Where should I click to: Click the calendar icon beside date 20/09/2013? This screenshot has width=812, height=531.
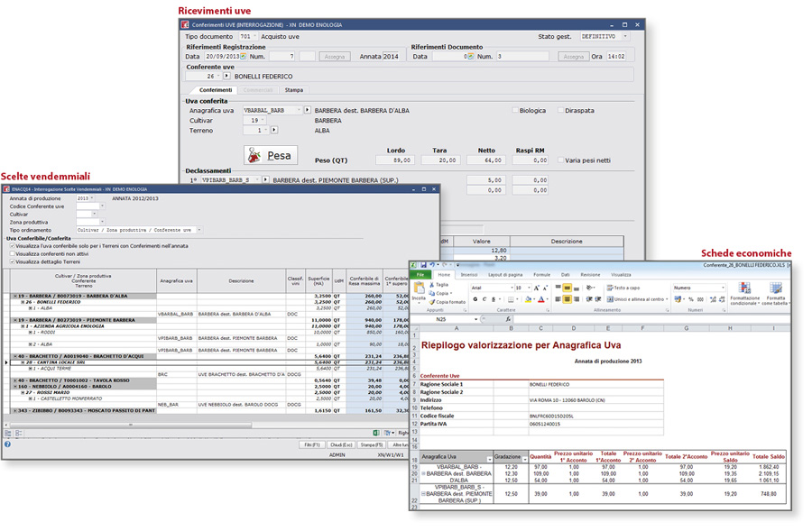[x=243, y=57]
